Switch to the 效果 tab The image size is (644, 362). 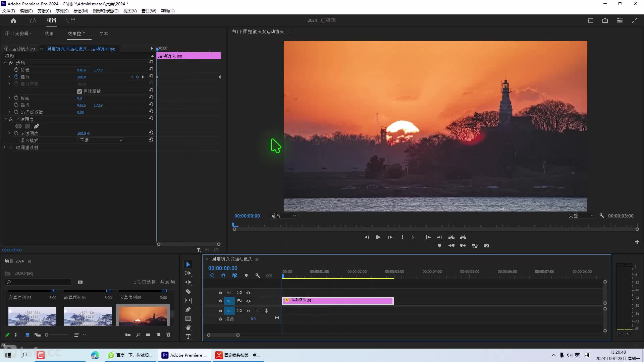click(x=49, y=34)
